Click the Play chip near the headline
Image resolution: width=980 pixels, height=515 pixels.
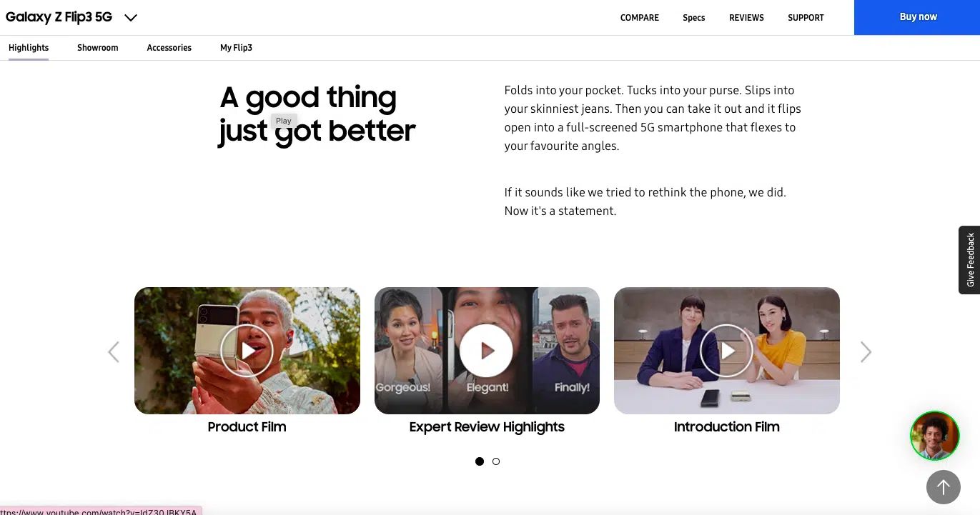click(x=283, y=121)
